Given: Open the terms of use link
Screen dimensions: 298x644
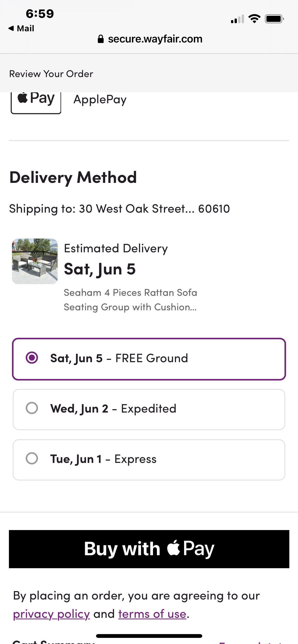Looking at the screenshot, I should pos(152,614).
